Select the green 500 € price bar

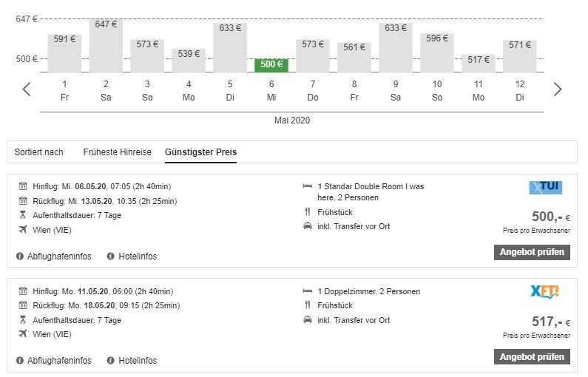click(271, 65)
